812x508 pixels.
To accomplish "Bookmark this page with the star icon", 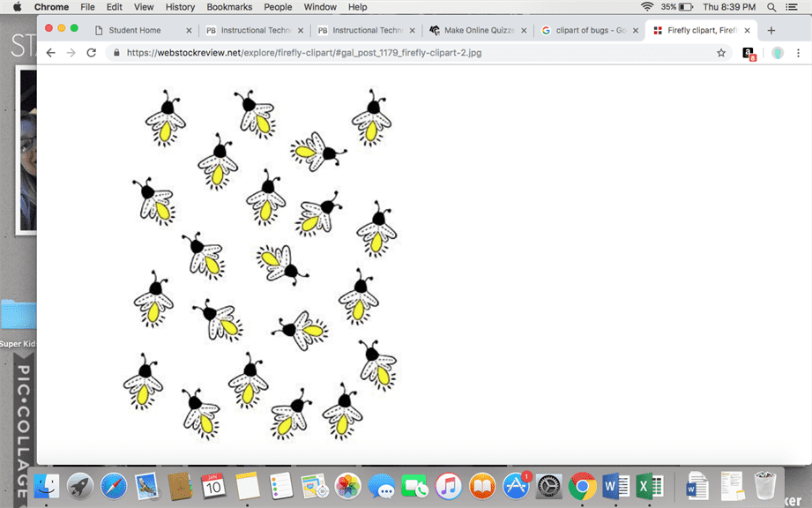I will [x=721, y=53].
